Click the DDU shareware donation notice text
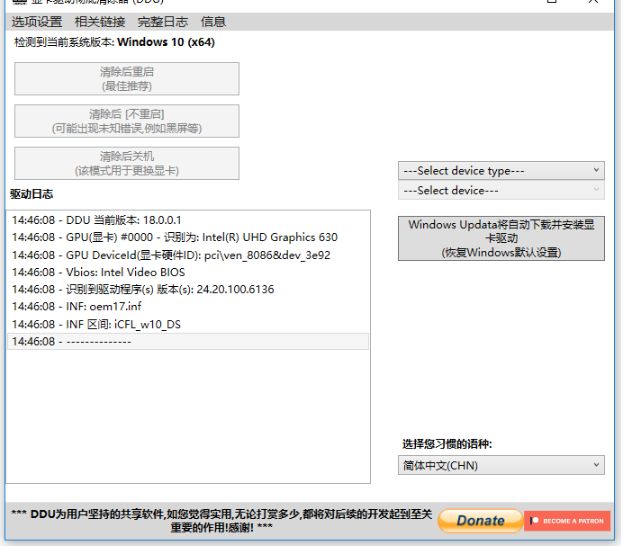 click(221, 521)
